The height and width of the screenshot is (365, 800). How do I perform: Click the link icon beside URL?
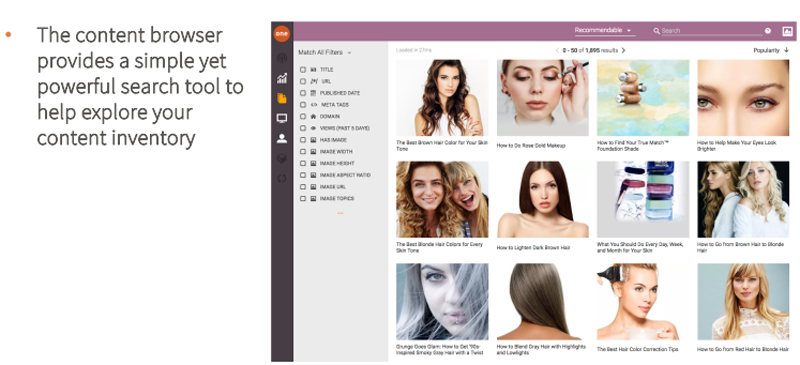pyautogui.click(x=314, y=81)
